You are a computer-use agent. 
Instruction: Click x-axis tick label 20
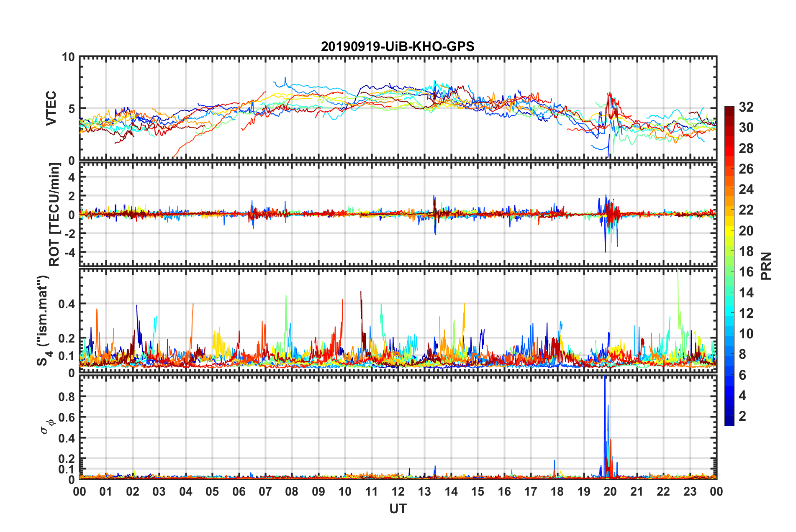(x=610, y=491)
